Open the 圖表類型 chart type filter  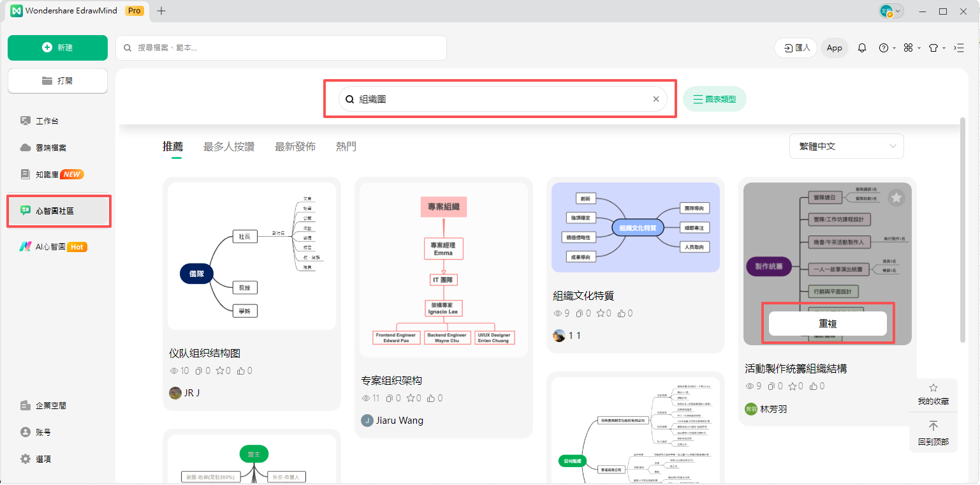(x=714, y=99)
